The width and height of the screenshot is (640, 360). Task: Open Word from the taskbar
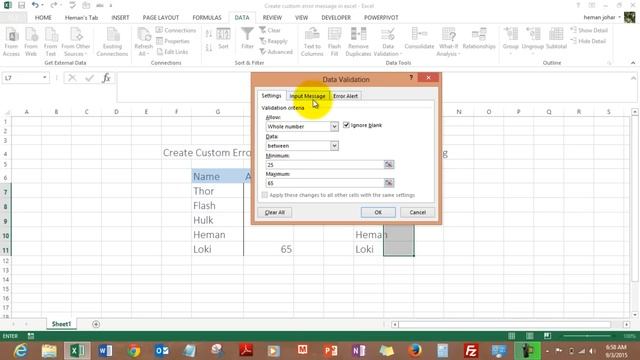click(x=105, y=351)
